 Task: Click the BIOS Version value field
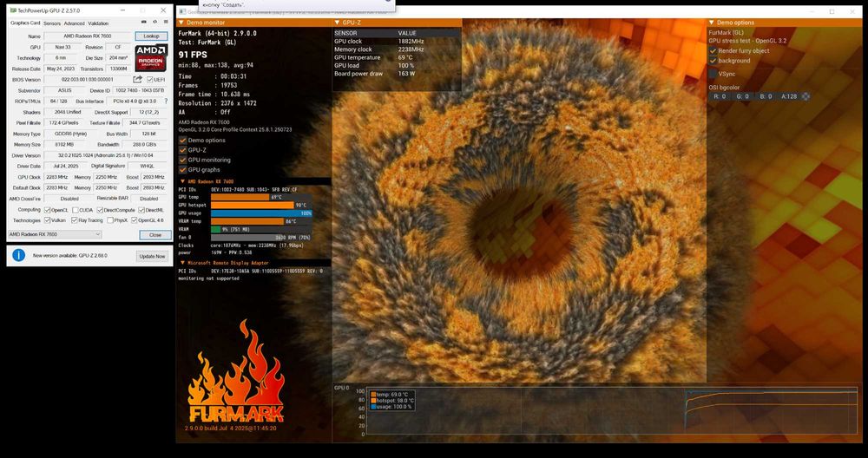click(x=88, y=80)
